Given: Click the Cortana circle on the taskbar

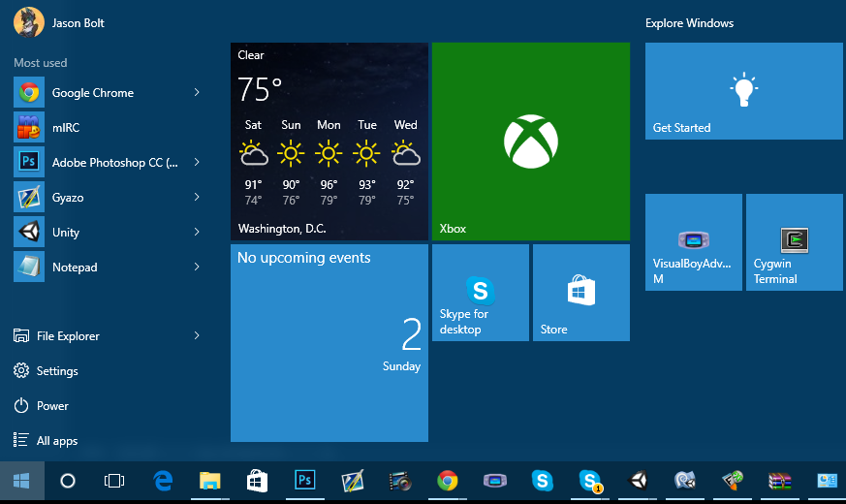Looking at the screenshot, I should [x=68, y=481].
